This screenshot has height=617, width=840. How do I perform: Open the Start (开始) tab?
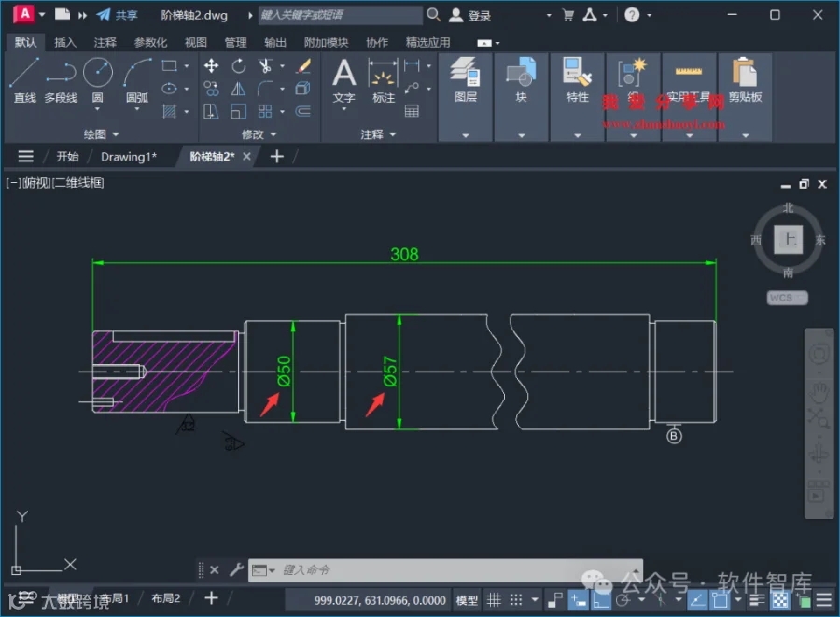click(67, 157)
